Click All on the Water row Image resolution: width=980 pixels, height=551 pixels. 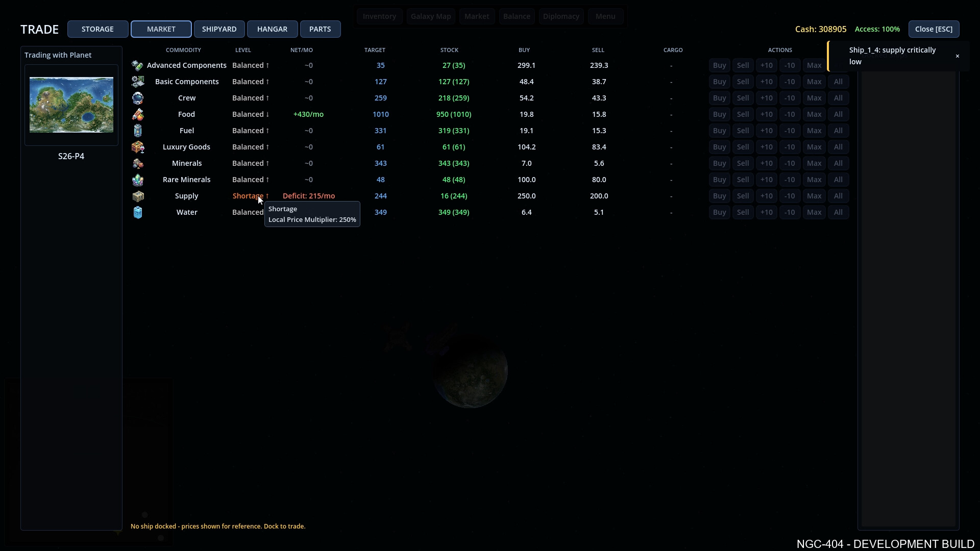[x=839, y=212]
